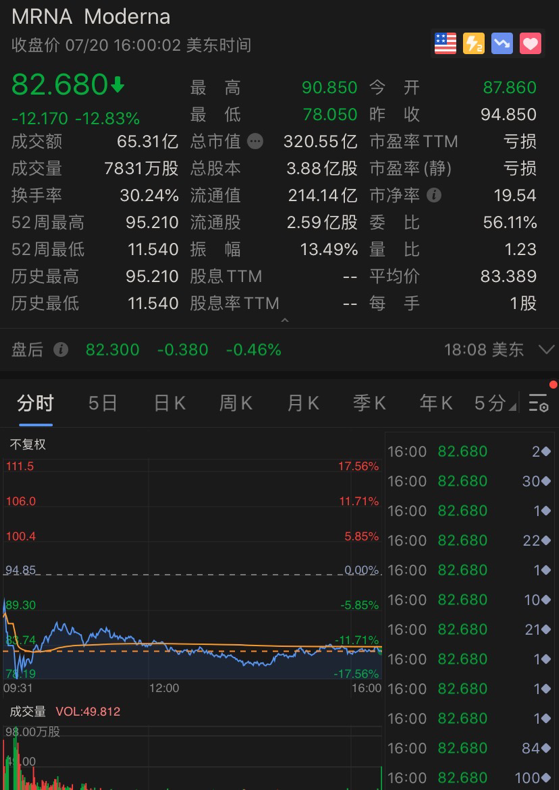The height and width of the screenshot is (790, 559).
Task: Tap the 每手 value 1股
Action: 523,303
